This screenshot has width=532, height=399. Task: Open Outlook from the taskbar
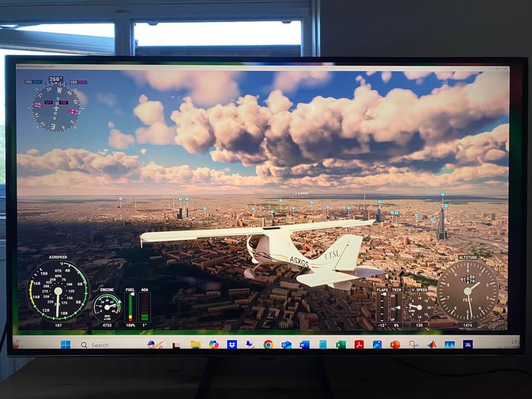click(286, 345)
